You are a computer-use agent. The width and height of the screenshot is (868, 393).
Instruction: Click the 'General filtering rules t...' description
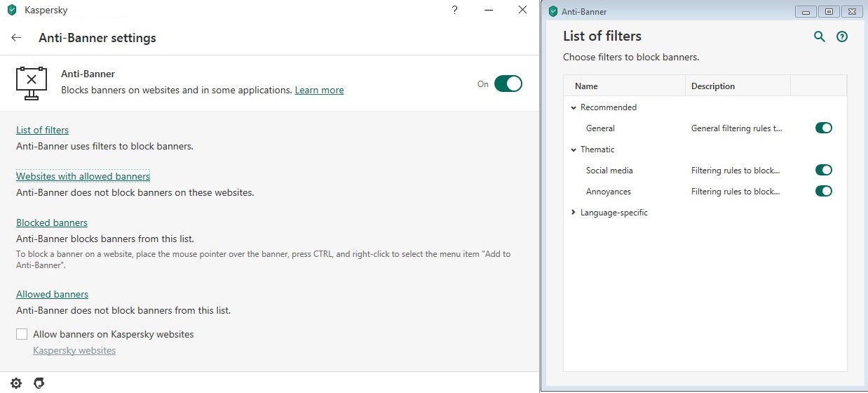pos(736,128)
